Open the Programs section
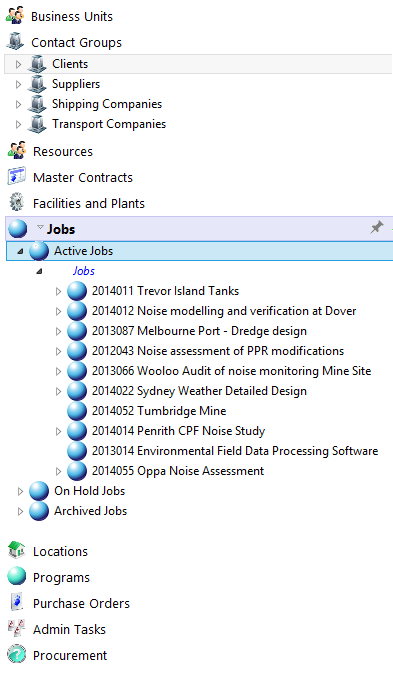This screenshot has width=393, height=677. (x=61, y=577)
